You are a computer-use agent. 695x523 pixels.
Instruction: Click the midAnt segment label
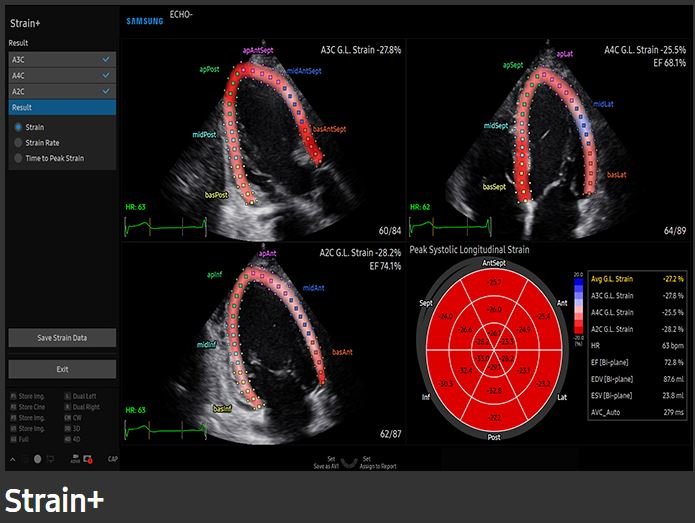[313, 288]
